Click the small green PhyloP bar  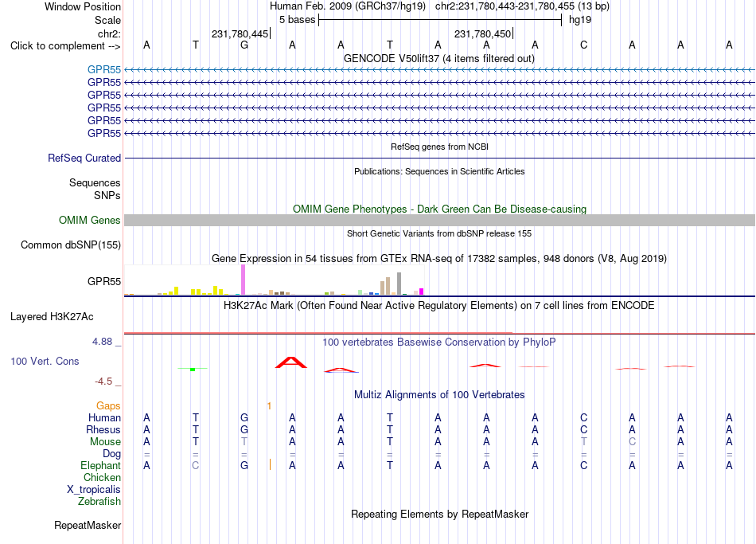[x=193, y=370]
